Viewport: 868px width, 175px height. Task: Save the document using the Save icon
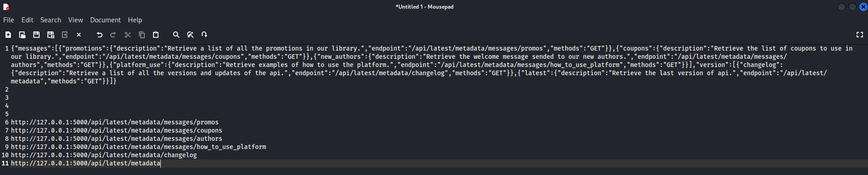click(36, 35)
